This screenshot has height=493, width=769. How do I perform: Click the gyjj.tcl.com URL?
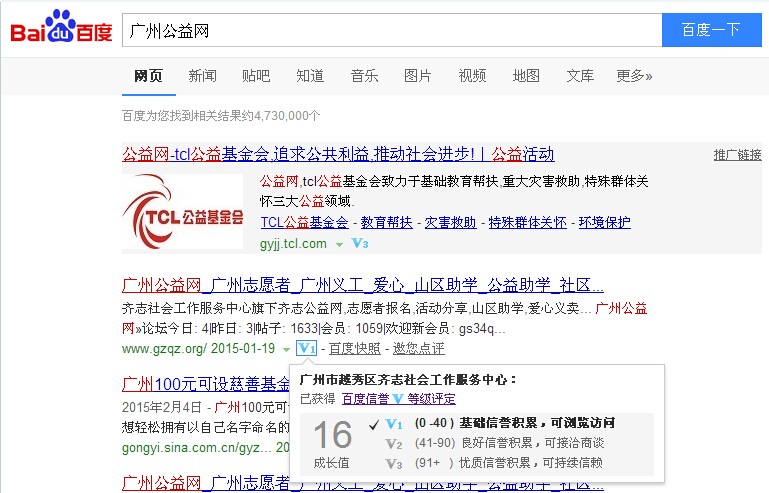(293, 244)
